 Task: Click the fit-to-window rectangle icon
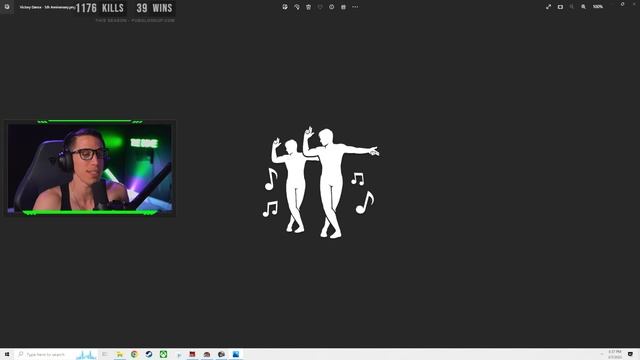[x=560, y=7]
